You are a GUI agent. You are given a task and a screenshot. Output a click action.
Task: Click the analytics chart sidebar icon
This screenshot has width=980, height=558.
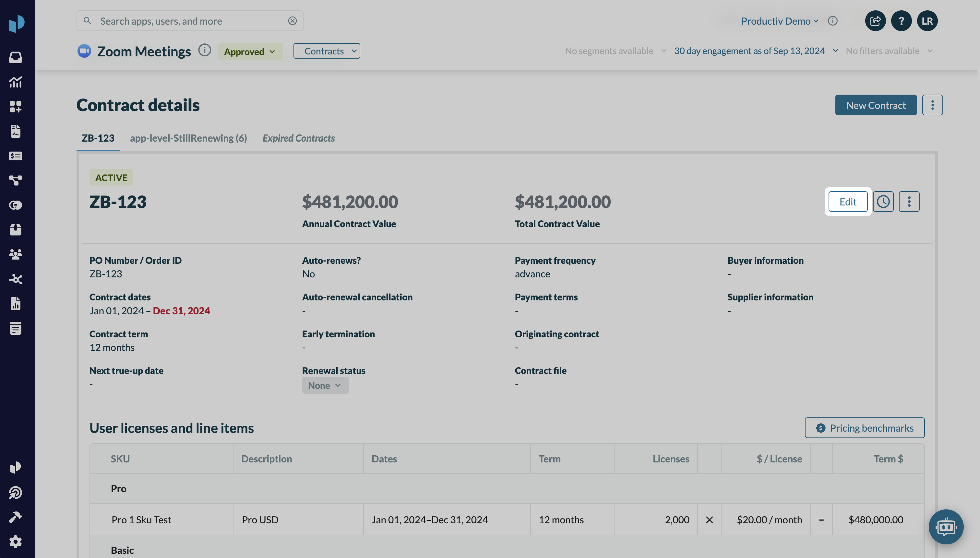pos(15,82)
